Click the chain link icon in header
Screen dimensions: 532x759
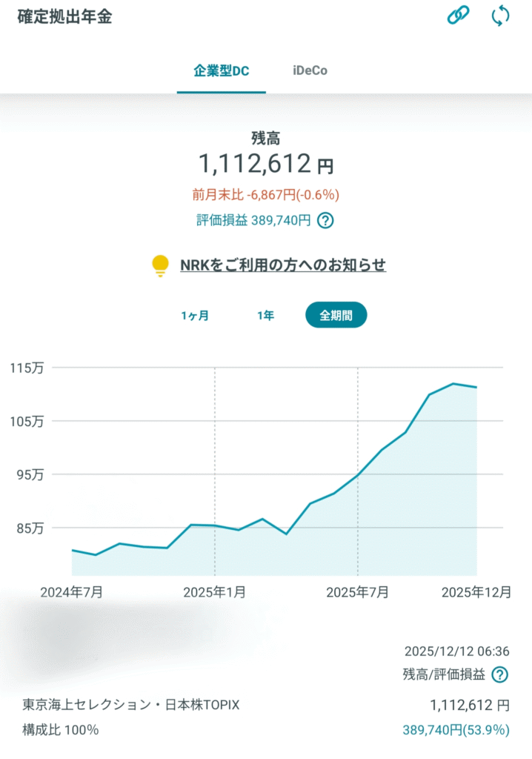pos(458,16)
